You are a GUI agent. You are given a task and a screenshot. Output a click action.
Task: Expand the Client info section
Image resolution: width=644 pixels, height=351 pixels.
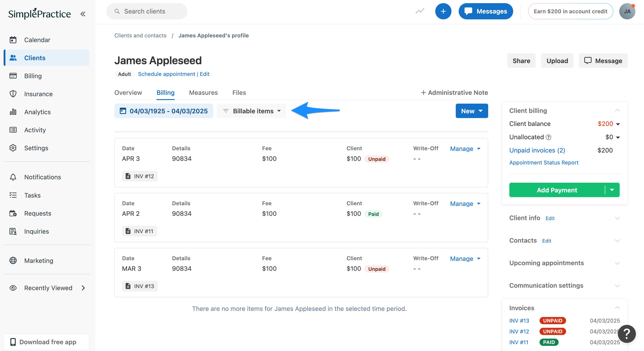[x=617, y=218]
